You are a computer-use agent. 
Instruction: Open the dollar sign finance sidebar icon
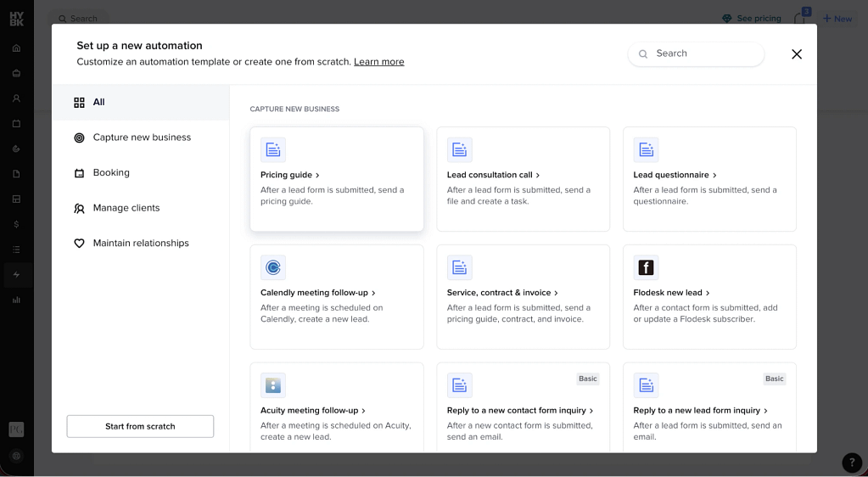(x=17, y=224)
